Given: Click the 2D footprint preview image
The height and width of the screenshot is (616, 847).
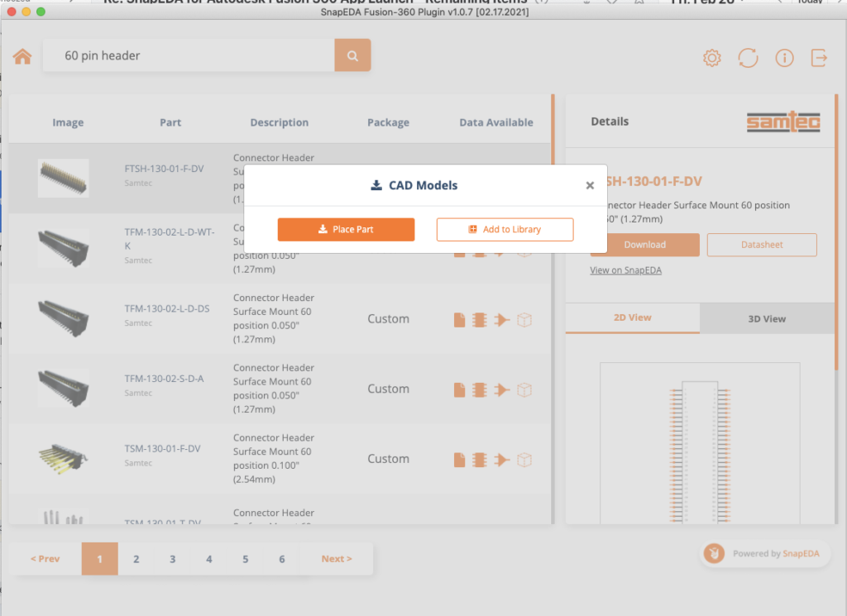Looking at the screenshot, I should (700, 442).
